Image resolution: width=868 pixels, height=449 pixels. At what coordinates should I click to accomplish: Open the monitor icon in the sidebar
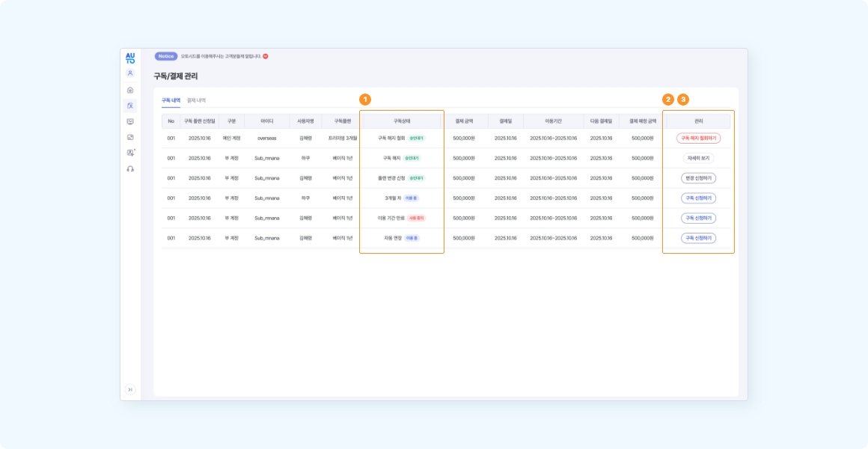coord(130,121)
